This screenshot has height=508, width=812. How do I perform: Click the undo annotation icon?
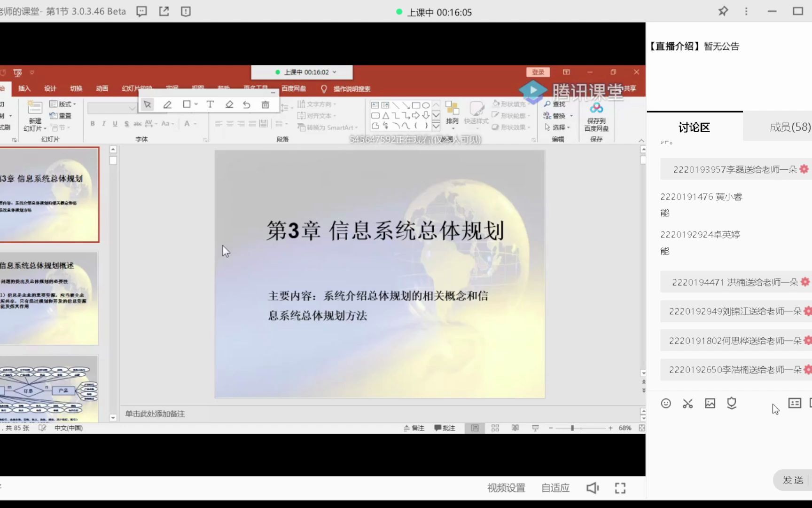247,104
